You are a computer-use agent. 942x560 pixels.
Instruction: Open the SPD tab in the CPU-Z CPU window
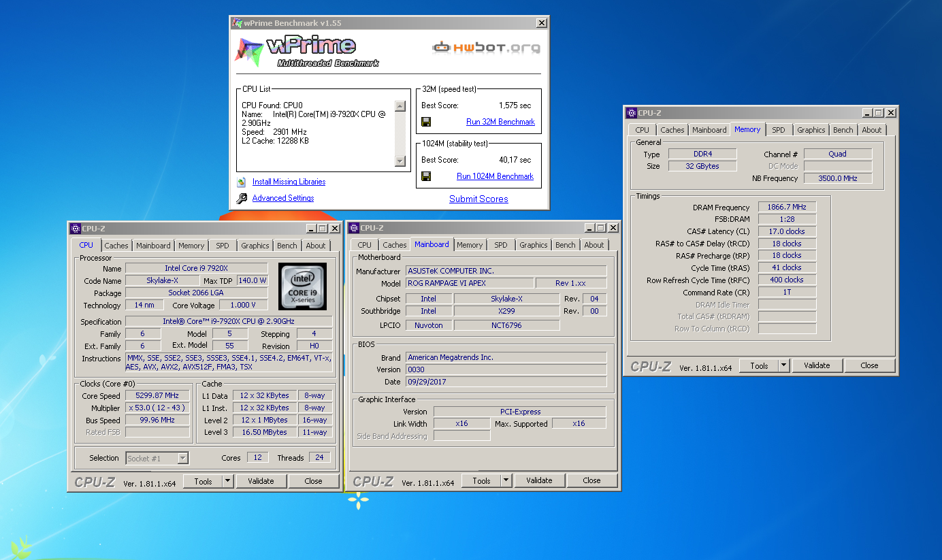(x=223, y=246)
